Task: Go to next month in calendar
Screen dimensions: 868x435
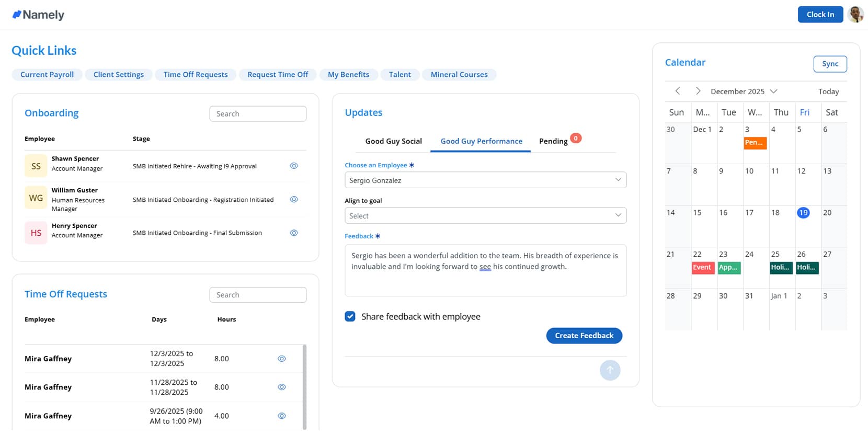Action: 698,91
